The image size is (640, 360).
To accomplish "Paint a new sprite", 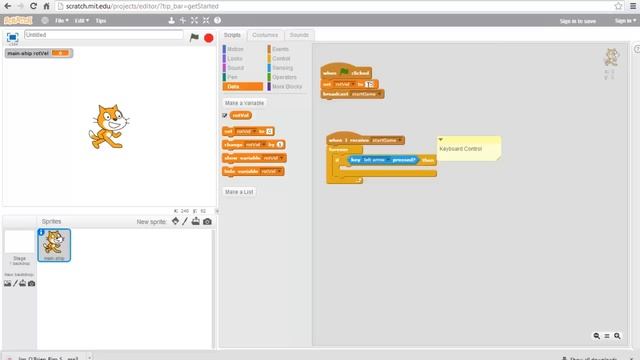I will click(185, 221).
